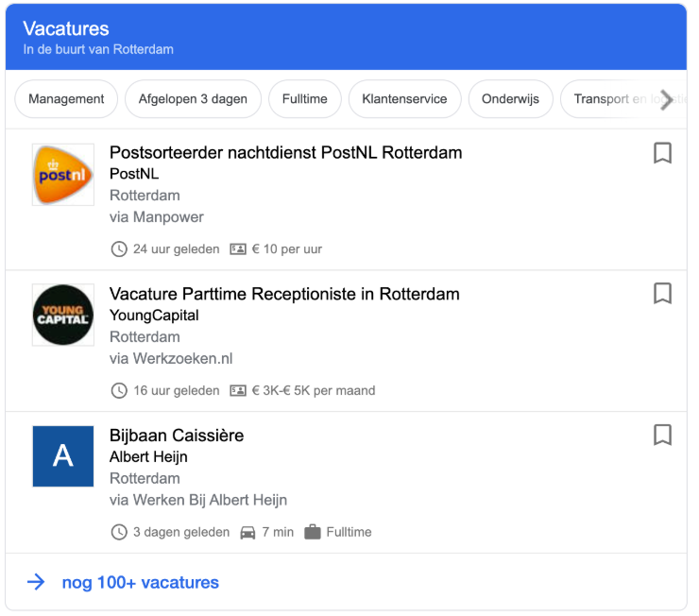
Task: Click 'Rotterdam' location under YoungCapital
Action: 145,337
